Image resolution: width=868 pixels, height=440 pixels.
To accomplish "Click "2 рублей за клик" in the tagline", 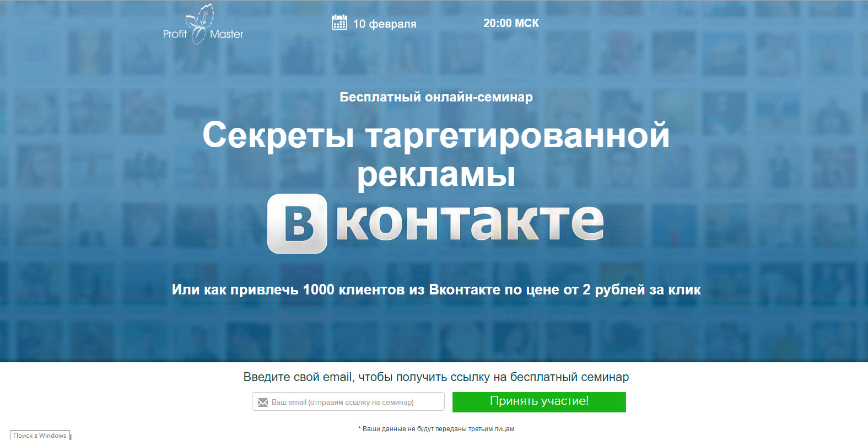I will [641, 289].
